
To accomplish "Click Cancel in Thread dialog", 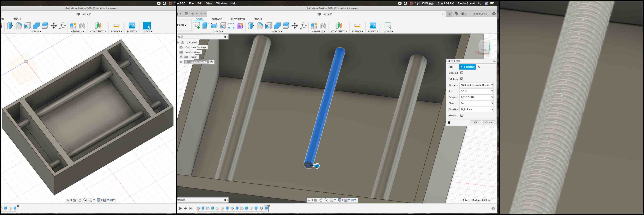I will [x=489, y=122].
